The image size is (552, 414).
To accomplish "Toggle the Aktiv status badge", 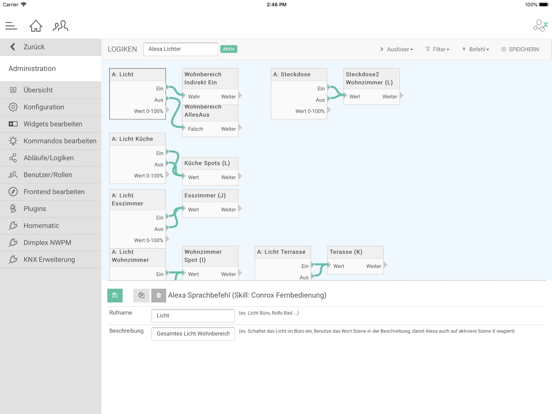I will tap(229, 49).
